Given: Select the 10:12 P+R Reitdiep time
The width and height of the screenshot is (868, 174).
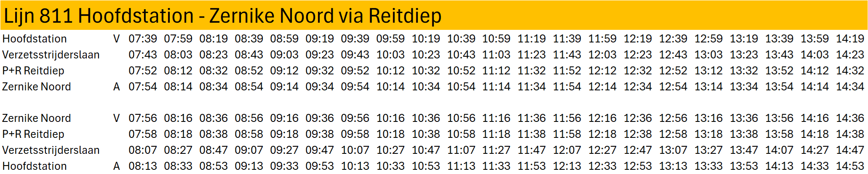Looking at the screenshot, I should (x=390, y=71).
